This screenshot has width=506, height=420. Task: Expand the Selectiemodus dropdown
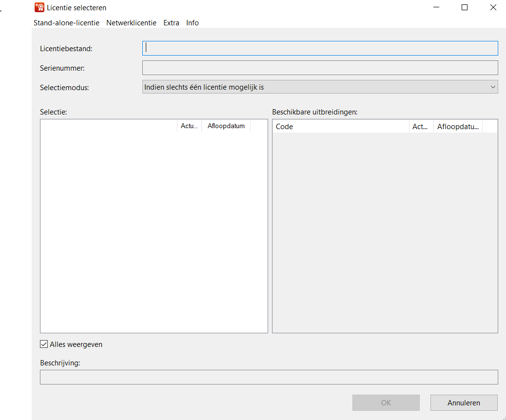click(320, 87)
